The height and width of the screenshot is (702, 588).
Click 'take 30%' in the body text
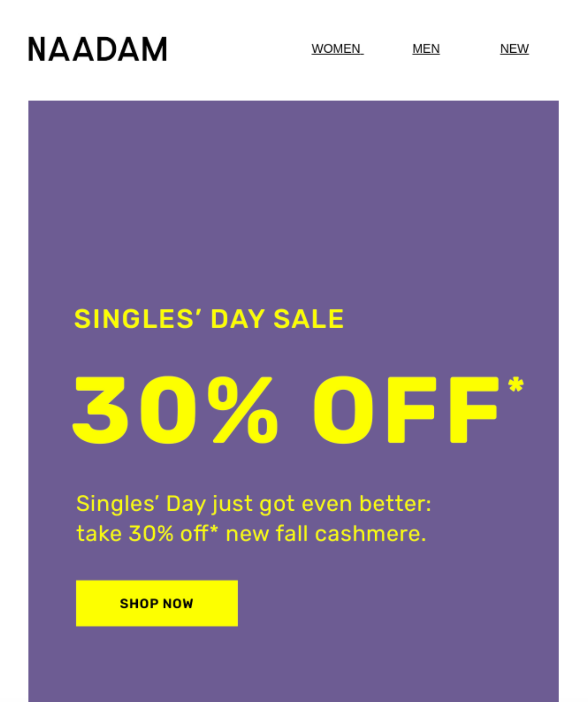(125, 534)
